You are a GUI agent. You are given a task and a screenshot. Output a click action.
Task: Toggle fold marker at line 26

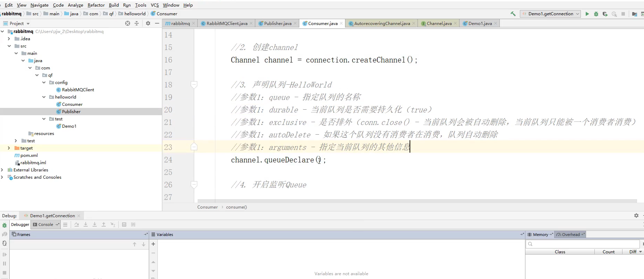194,184
